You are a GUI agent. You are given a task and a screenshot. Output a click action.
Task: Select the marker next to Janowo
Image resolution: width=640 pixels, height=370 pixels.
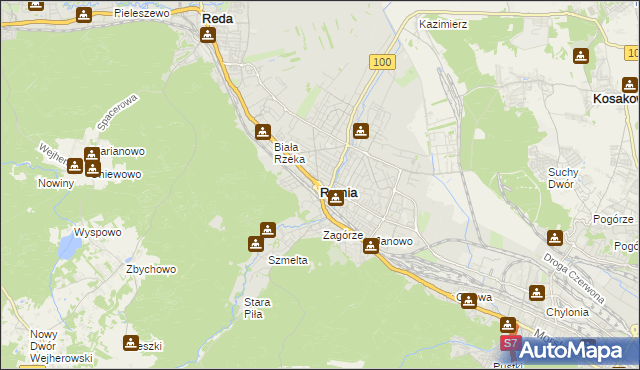[x=371, y=246]
